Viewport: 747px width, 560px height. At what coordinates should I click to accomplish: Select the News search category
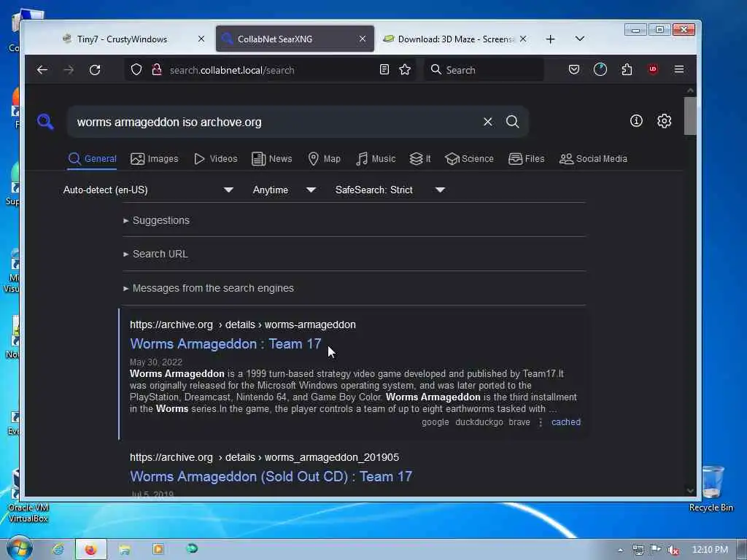271,158
